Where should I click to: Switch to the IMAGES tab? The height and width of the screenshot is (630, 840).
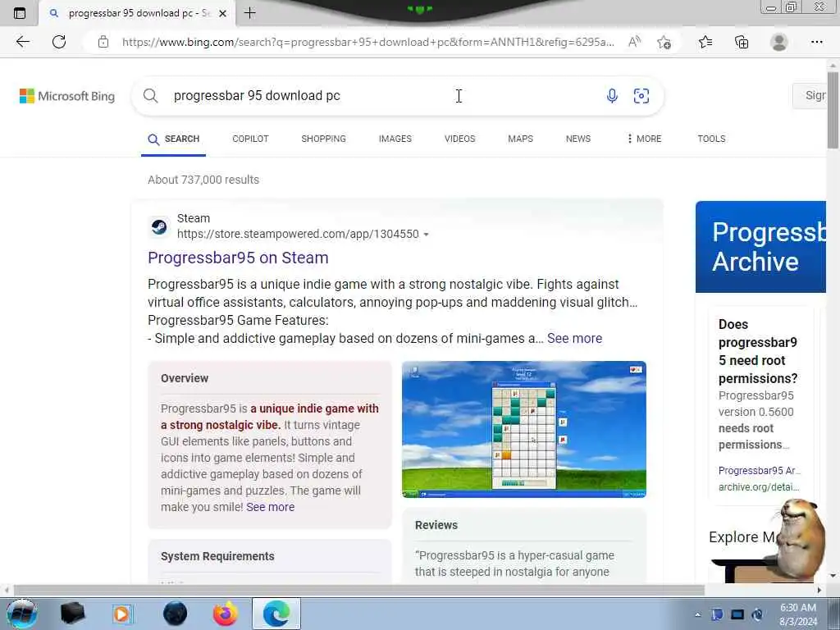[395, 139]
